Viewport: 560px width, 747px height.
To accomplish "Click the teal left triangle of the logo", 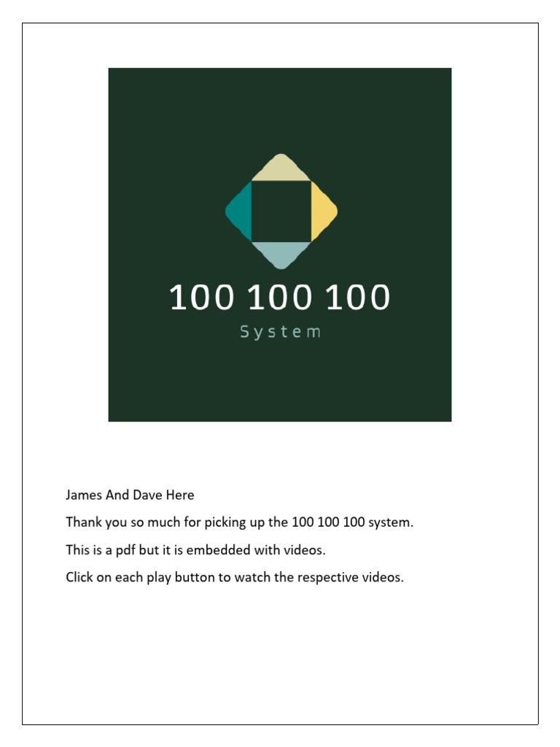I will [x=241, y=212].
